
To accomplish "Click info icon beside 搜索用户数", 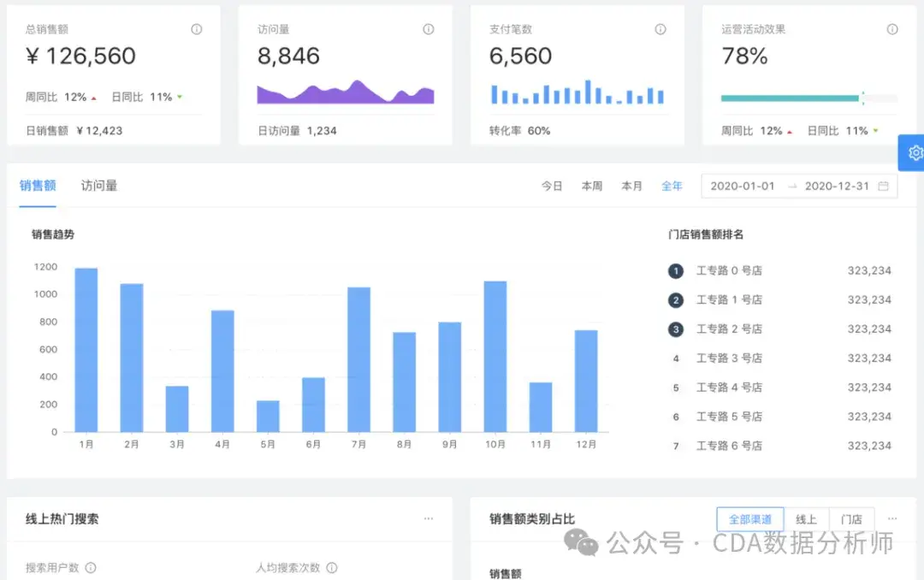I will (91, 568).
